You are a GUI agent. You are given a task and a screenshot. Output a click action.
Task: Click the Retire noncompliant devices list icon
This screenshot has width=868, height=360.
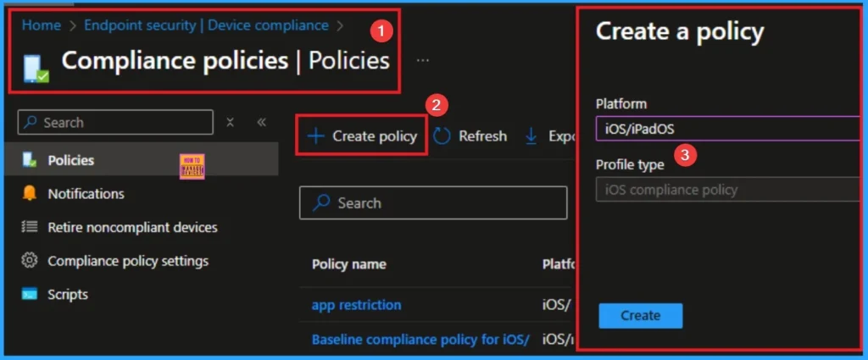(x=30, y=227)
